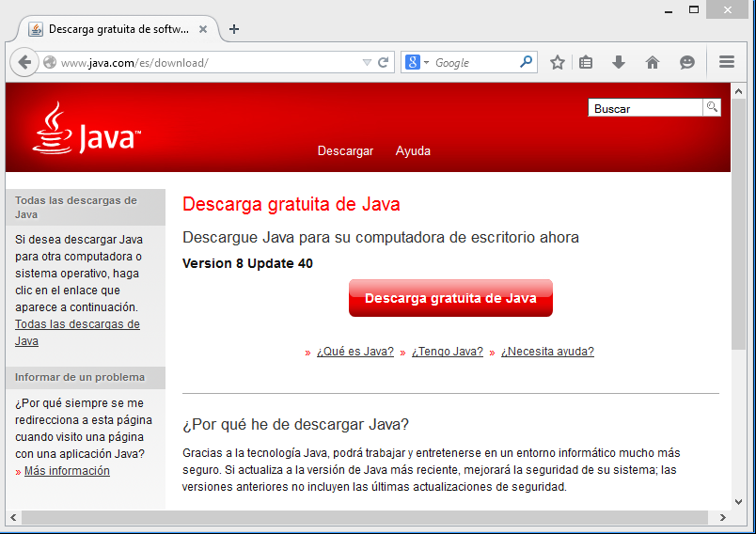Click the page scroll down arrow

[x=738, y=502]
